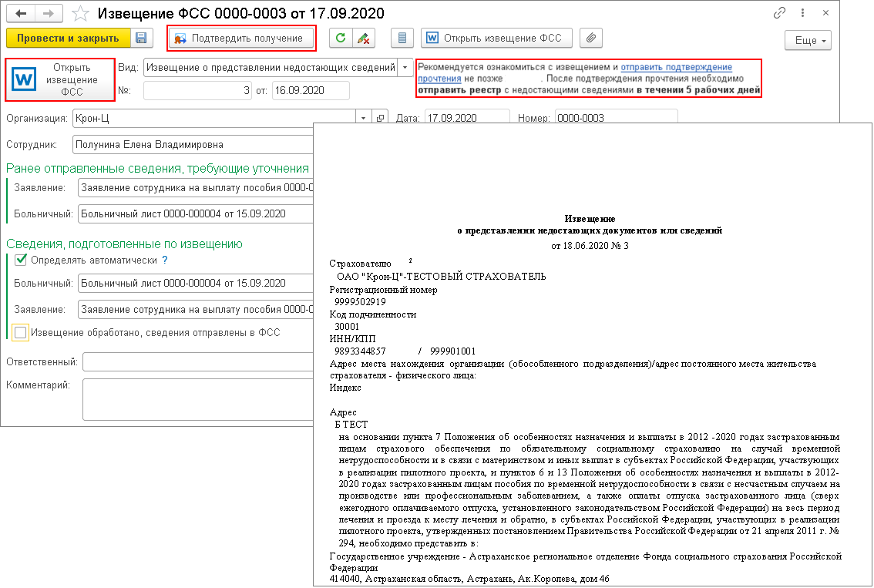The image size is (874, 588).
Task: Add to favorites with the star icon
Action: [x=81, y=13]
